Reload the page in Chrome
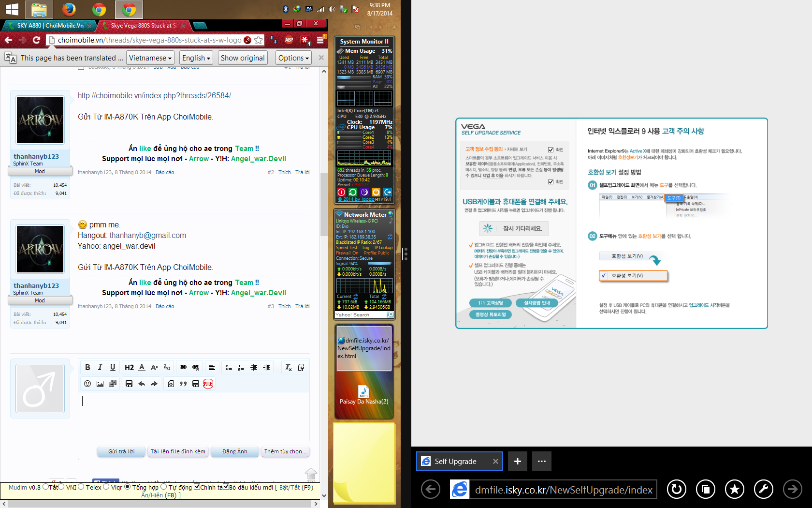The width and height of the screenshot is (812, 508). pos(36,40)
